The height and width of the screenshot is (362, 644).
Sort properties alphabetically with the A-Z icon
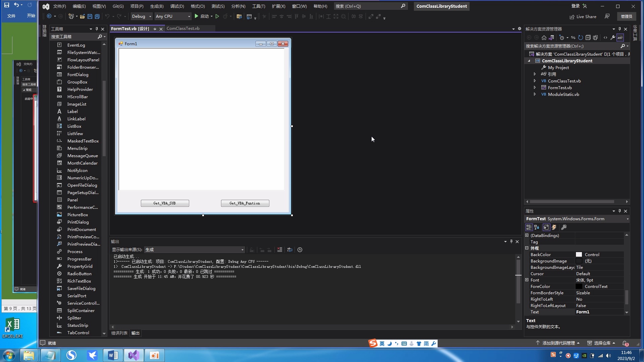coord(537,227)
